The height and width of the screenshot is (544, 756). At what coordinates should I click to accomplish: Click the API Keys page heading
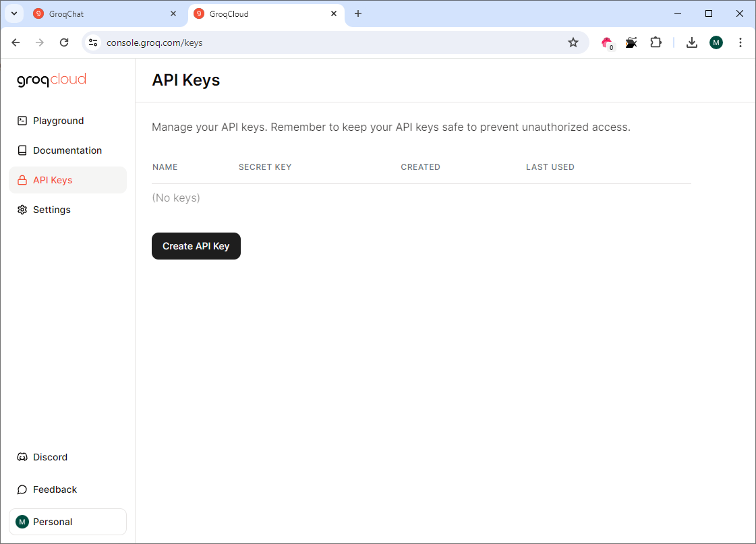tap(186, 80)
